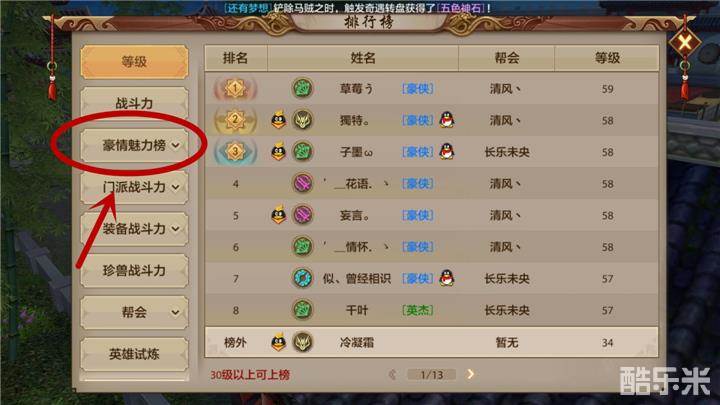Click QQ penguin icon next to 獨特。
The height and width of the screenshot is (405, 720).
tap(446, 120)
